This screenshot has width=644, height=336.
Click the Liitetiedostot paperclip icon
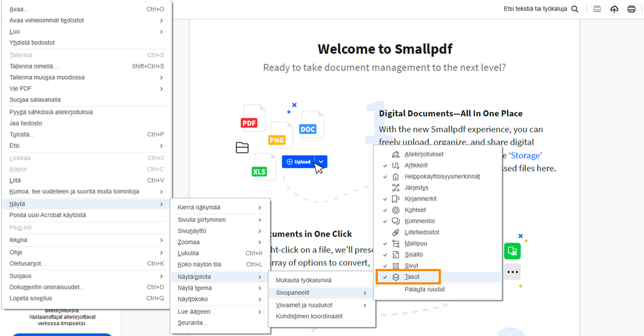pyautogui.click(x=396, y=232)
